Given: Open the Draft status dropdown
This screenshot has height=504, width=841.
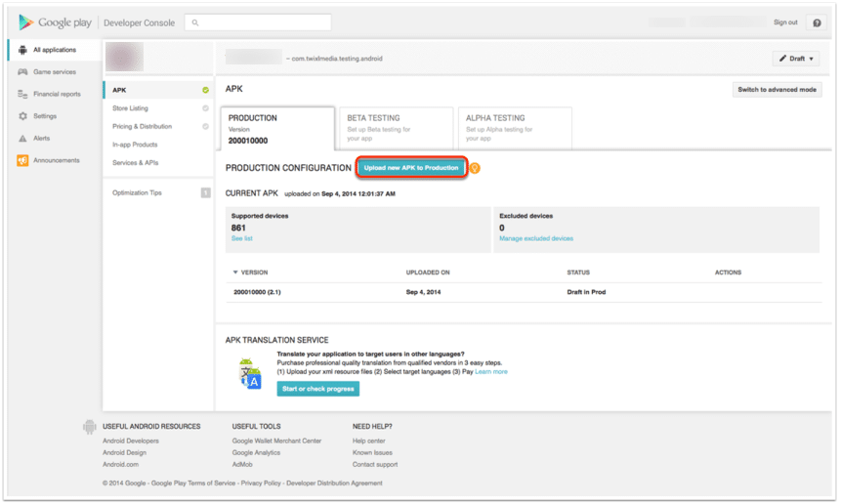Looking at the screenshot, I should pos(796,59).
